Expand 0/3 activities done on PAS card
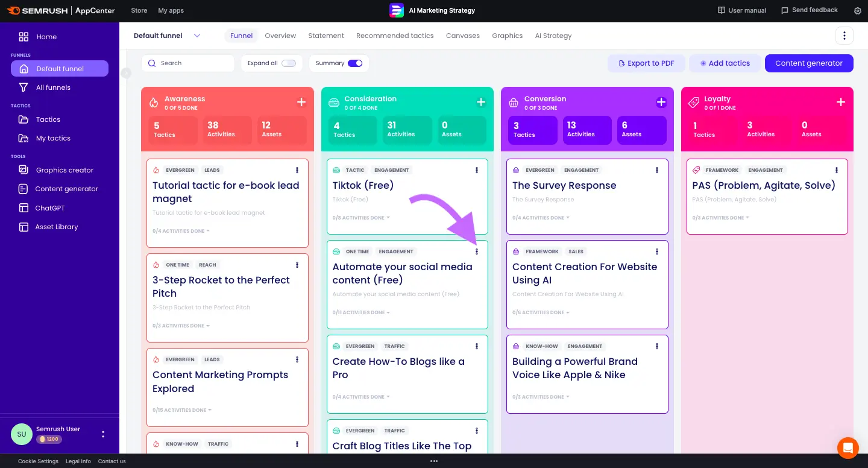Viewport: 868px width, 468px height. [720, 218]
